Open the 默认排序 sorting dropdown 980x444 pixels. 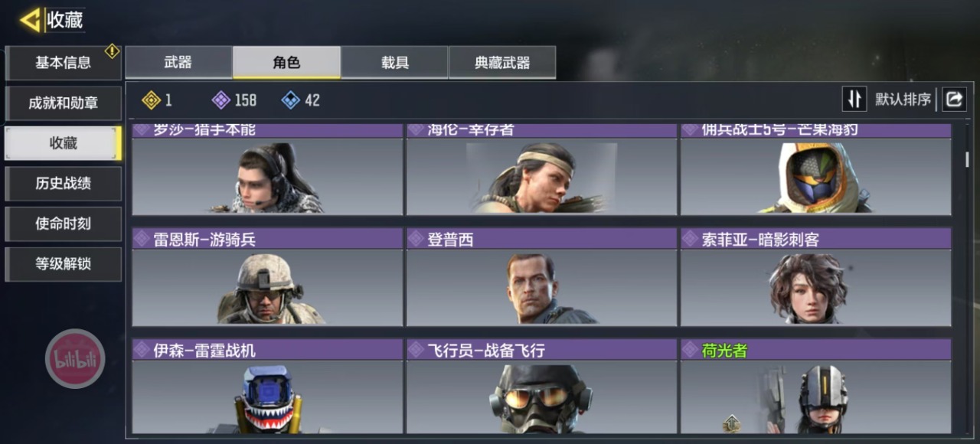(x=903, y=100)
